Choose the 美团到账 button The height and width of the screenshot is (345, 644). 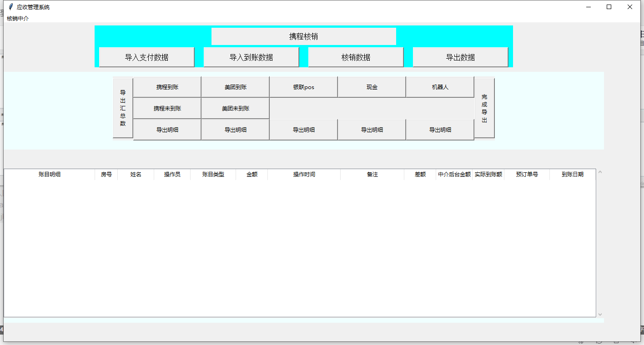point(236,87)
